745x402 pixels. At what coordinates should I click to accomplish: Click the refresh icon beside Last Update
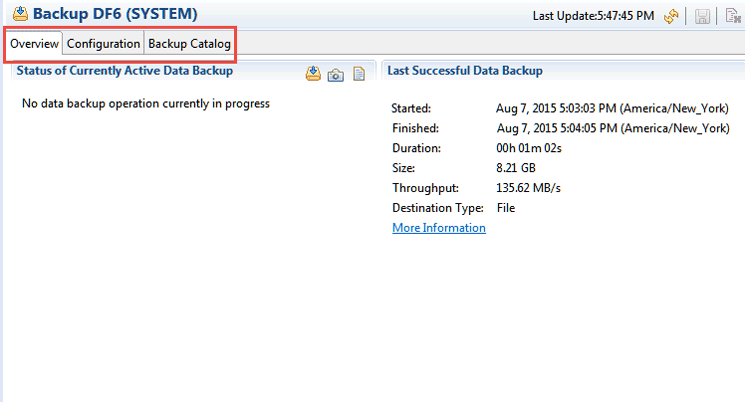[671, 16]
